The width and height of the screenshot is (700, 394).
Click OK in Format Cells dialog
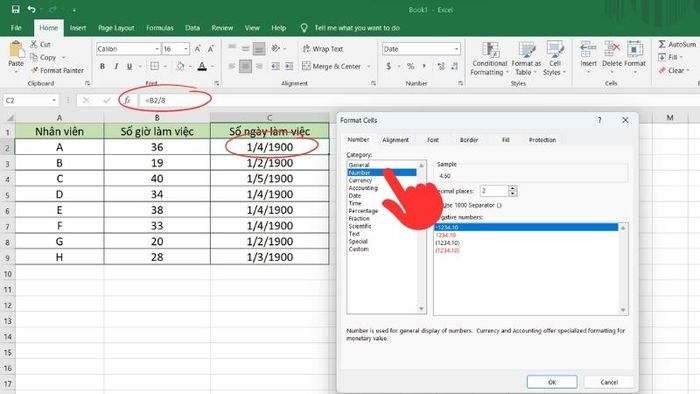(x=552, y=382)
